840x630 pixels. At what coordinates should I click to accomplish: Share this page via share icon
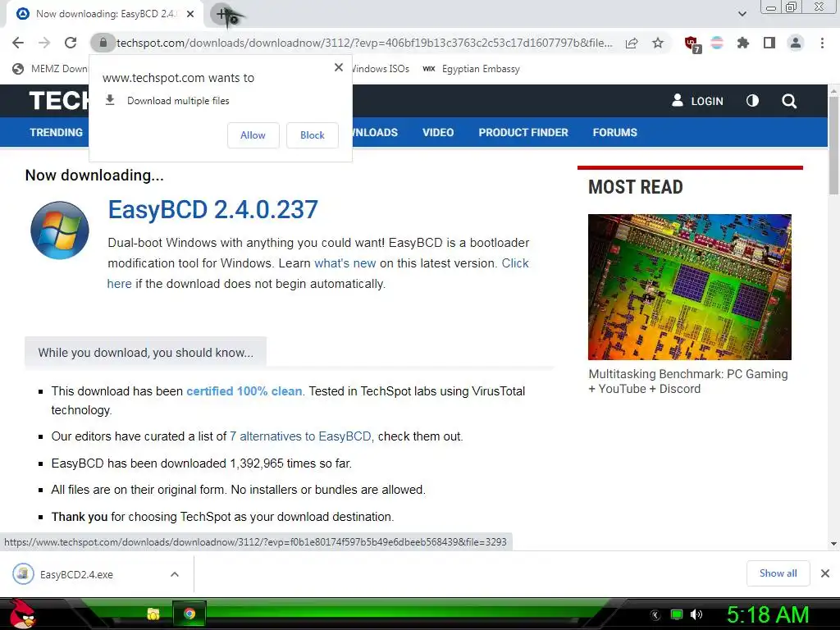tap(632, 43)
